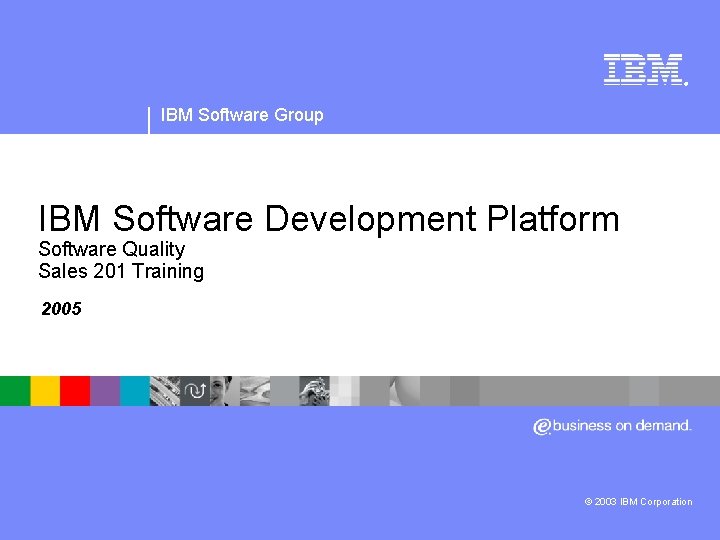The height and width of the screenshot is (540, 720).
Task: Click the 'Sales 201 Training' line
Action: 121,271
